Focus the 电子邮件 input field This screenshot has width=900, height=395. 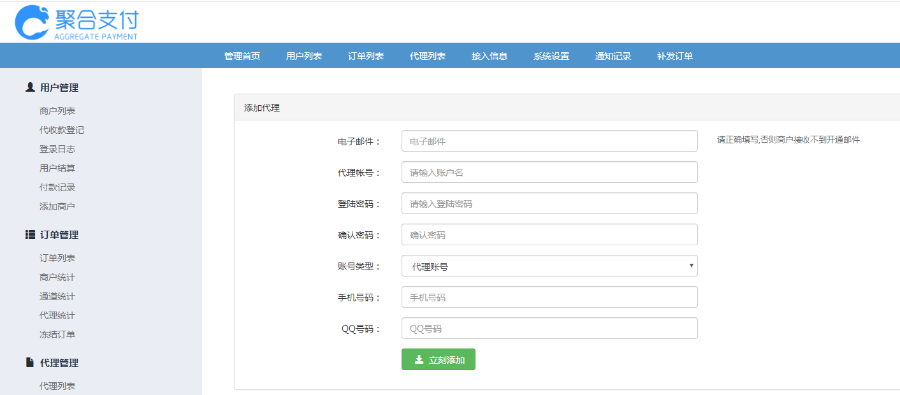click(549, 141)
